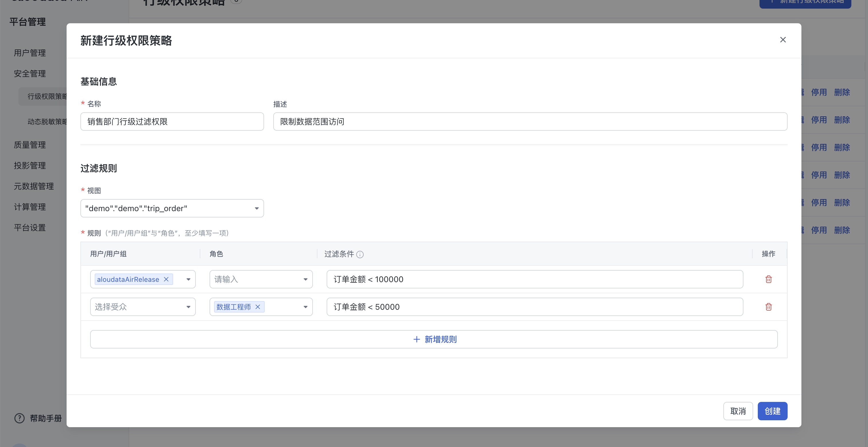
Task: Click the 名称 input field
Action: (x=172, y=122)
